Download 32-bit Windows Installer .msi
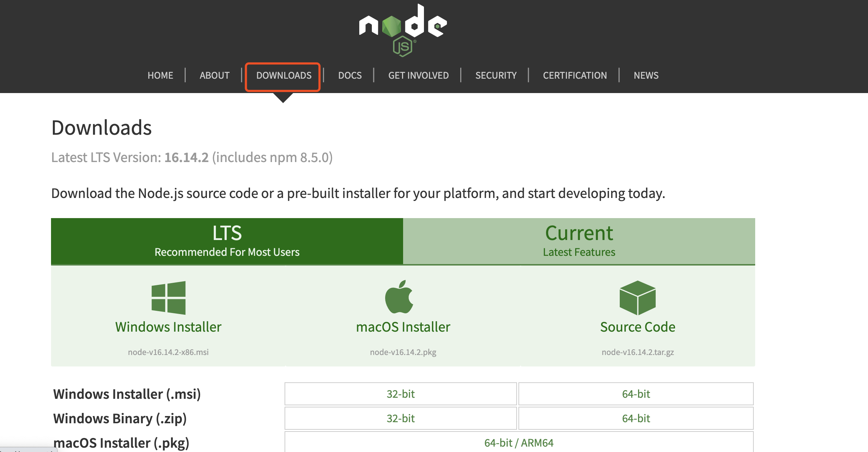 coord(400,394)
